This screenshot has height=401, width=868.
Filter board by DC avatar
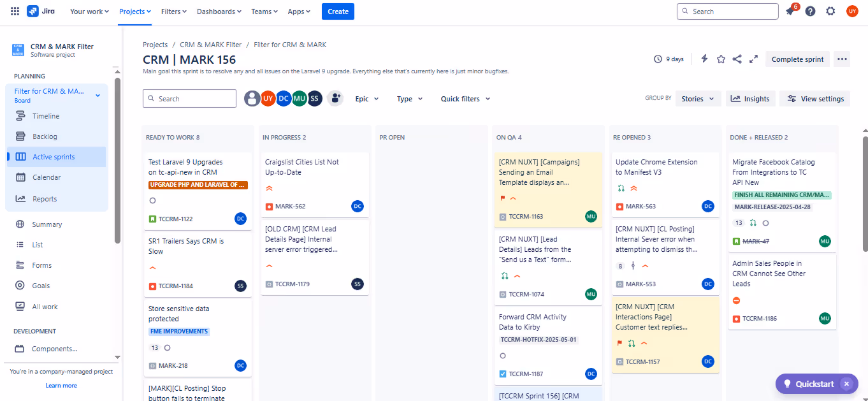(x=284, y=99)
